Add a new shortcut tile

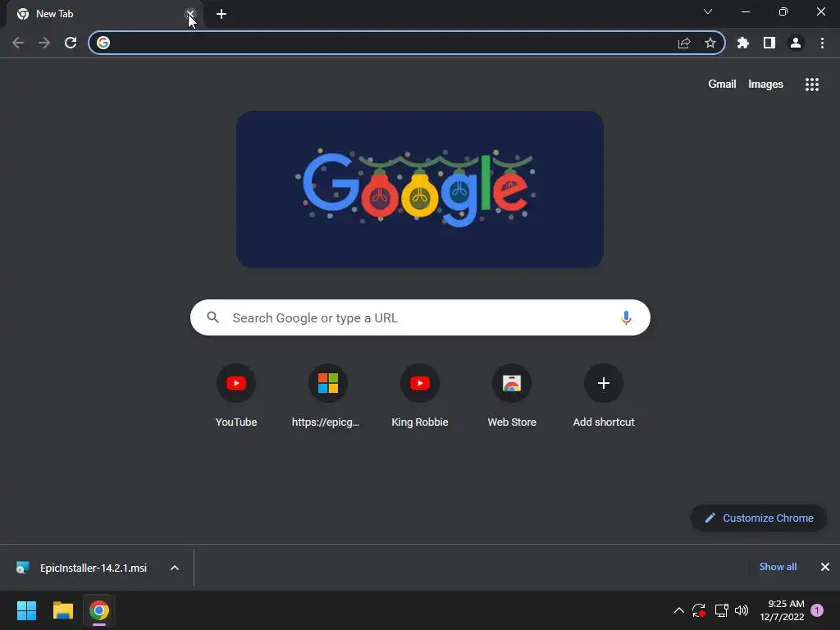click(604, 395)
